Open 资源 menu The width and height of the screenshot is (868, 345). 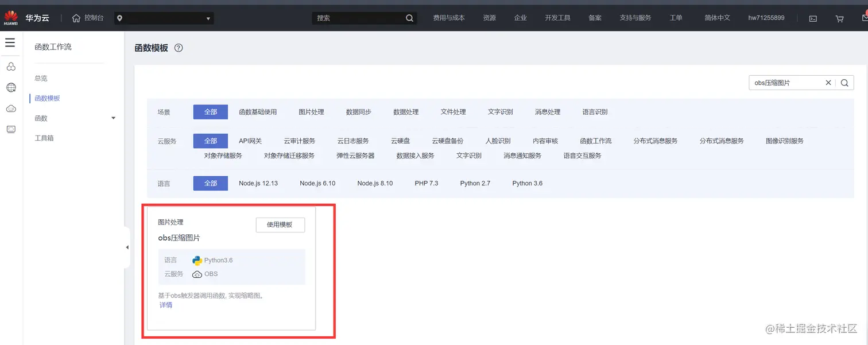(489, 18)
